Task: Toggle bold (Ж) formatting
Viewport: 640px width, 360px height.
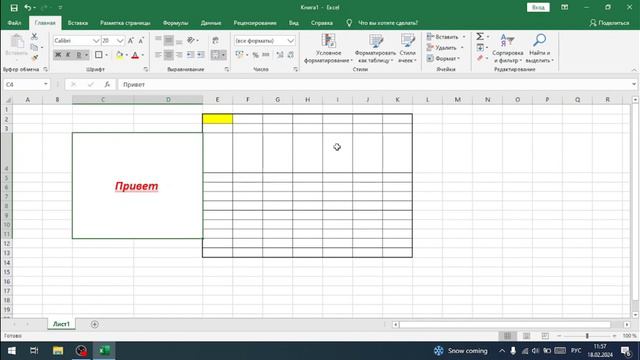Action: tap(58, 55)
